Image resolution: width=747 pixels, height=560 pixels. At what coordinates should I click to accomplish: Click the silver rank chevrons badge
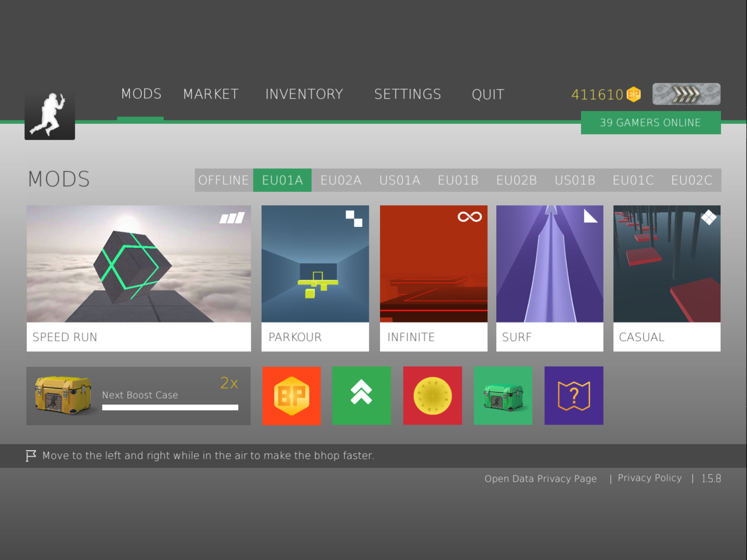tap(686, 94)
